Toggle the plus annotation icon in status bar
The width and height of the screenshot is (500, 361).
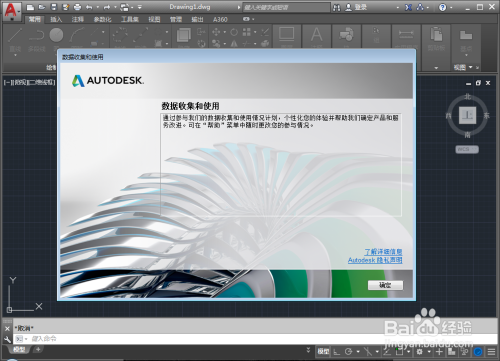[439, 351]
